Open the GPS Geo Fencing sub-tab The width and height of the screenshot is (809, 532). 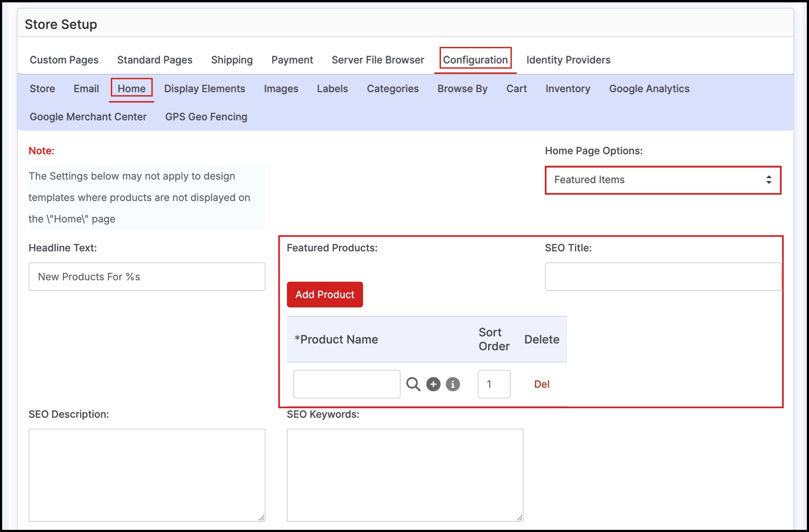click(206, 117)
